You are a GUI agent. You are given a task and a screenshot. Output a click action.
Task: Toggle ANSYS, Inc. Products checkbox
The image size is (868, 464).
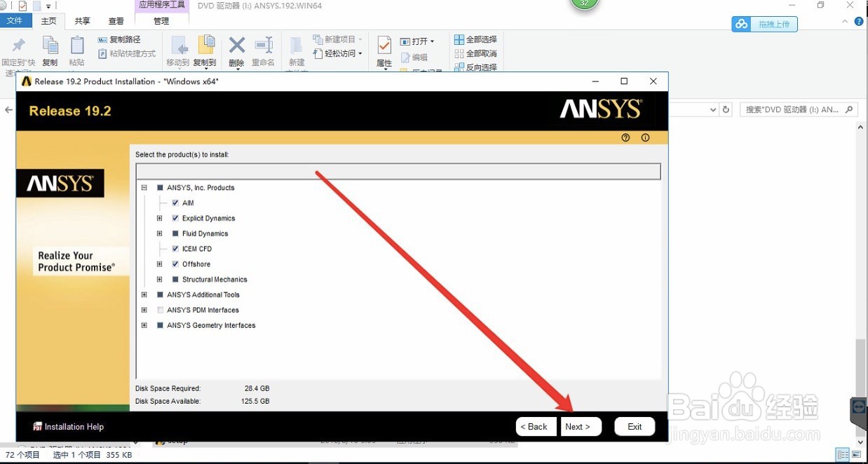pos(160,188)
